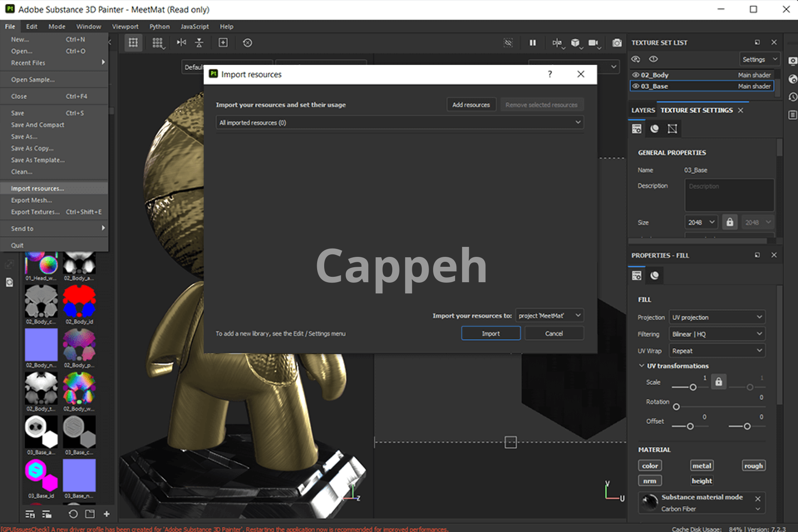
Task: Click the Rotation slider handle
Action: pyautogui.click(x=676, y=407)
